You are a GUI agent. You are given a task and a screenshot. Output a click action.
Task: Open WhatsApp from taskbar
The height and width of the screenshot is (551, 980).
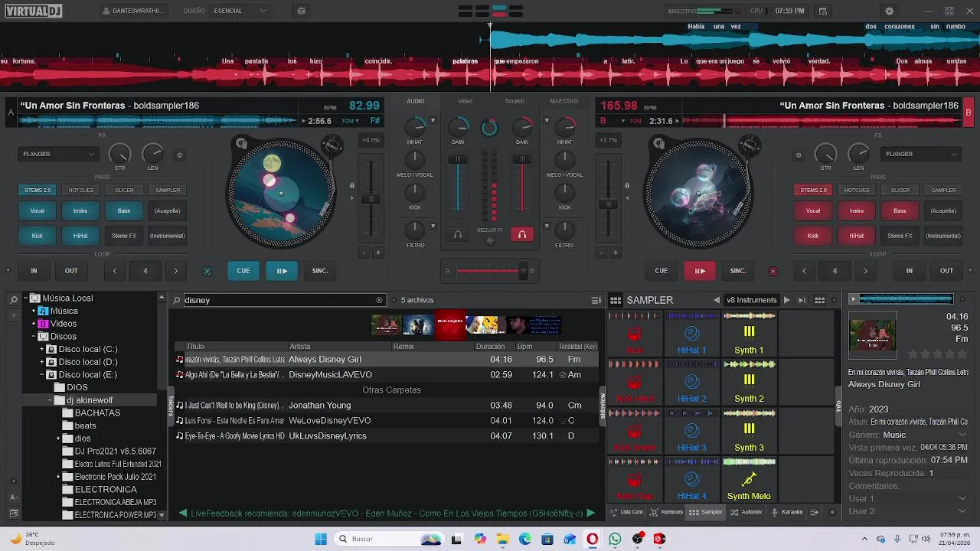[x=615, y=539]
